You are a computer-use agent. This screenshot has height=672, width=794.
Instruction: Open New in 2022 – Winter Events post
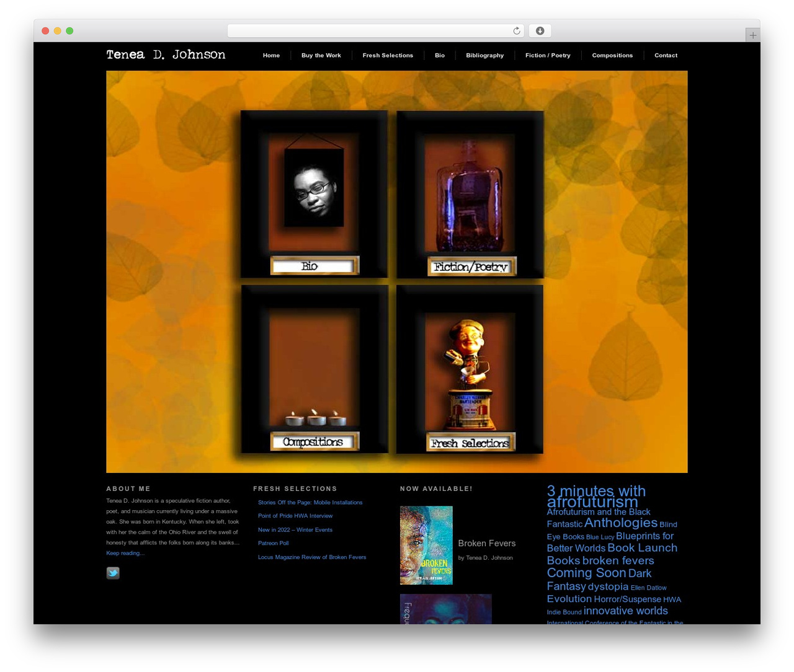pos(295,529)
